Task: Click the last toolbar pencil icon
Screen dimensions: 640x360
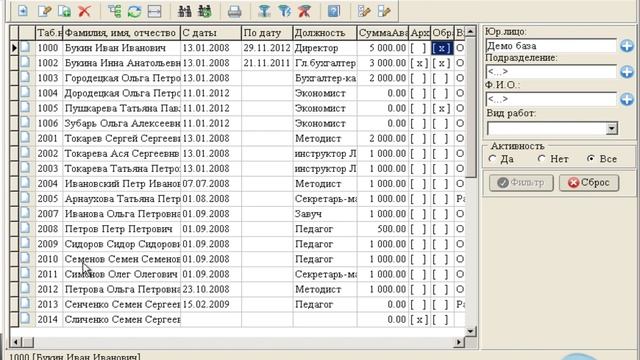Action: tap(384, 11)
